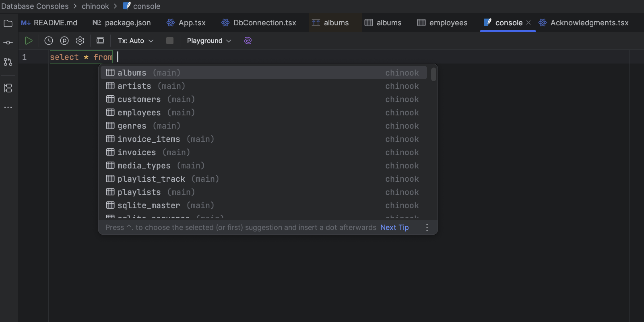Switch to README.md tab
Viewport: 644px width, 322px height.
tap(49, 23)
